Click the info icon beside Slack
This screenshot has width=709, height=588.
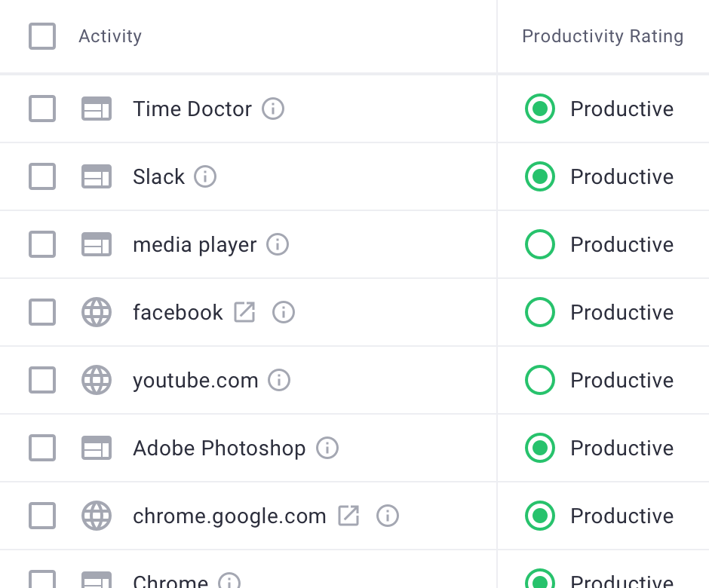(205, 177)
